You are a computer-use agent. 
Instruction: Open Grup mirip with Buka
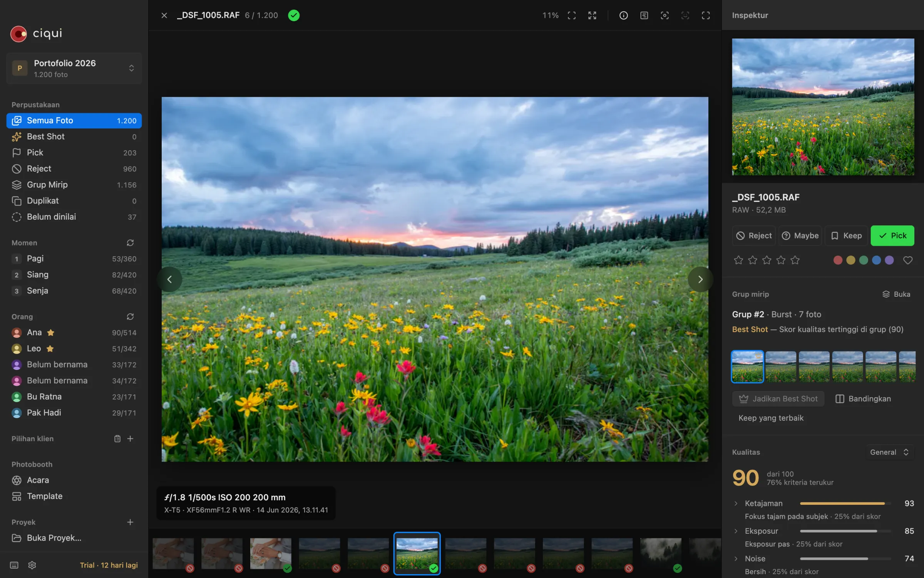[x=896, y=294]
